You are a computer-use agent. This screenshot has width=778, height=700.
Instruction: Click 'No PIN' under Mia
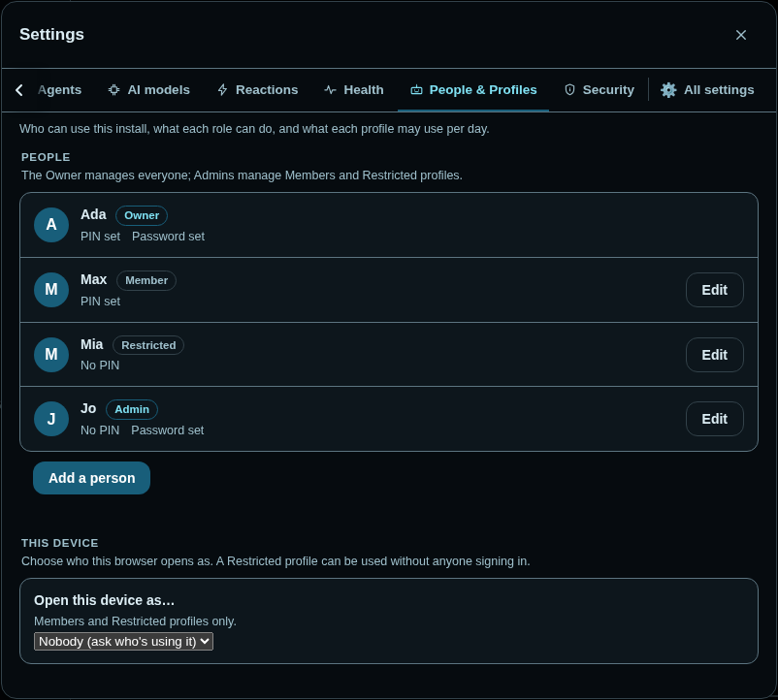[100, 366]
